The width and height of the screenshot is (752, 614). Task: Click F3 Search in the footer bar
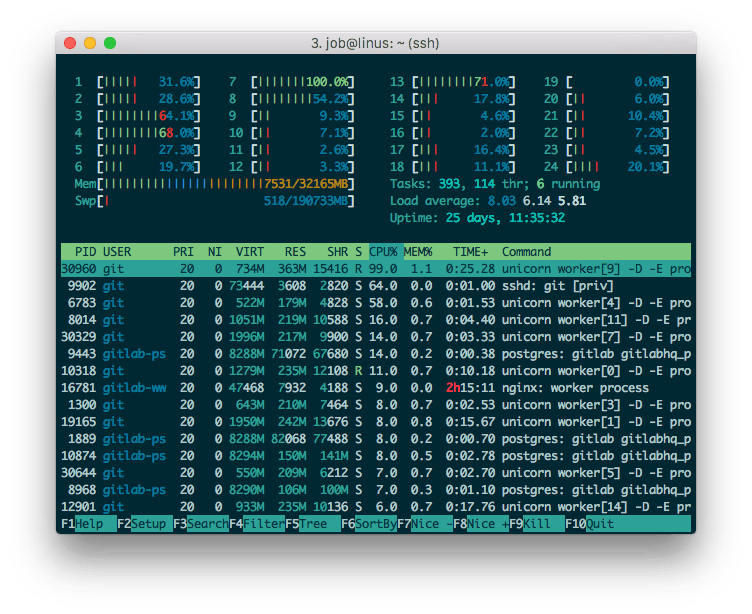point(201,524)
